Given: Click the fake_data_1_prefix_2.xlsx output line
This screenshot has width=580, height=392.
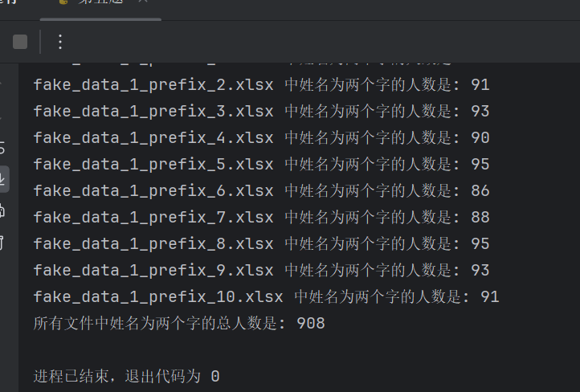Looking at the screenshot, I should click(261, 84).
